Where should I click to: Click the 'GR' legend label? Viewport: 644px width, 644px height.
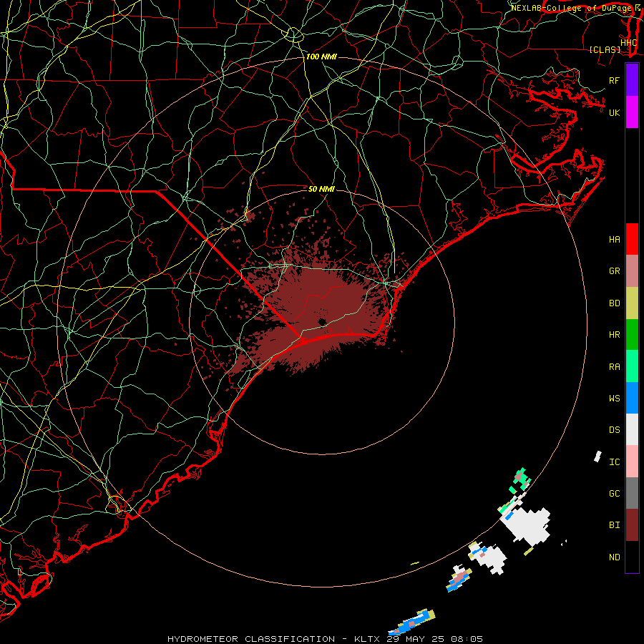click(x=614, y=271)
